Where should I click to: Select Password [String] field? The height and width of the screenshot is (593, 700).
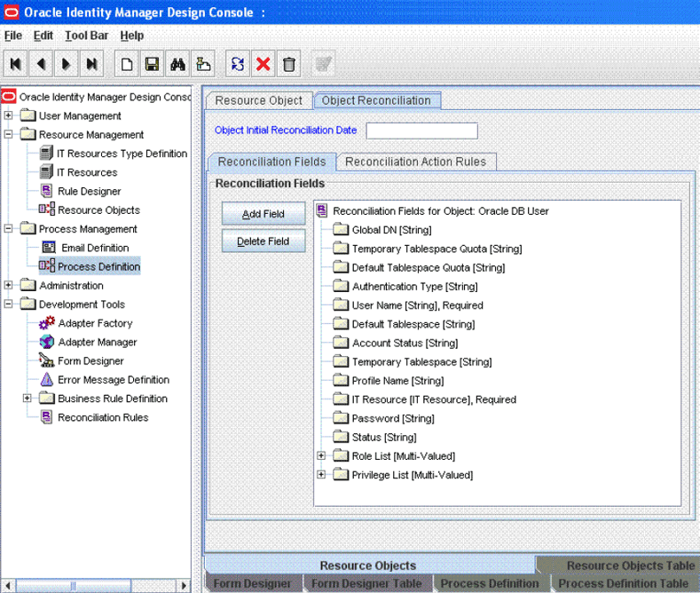pyautogui.click(x=393, y=418)
